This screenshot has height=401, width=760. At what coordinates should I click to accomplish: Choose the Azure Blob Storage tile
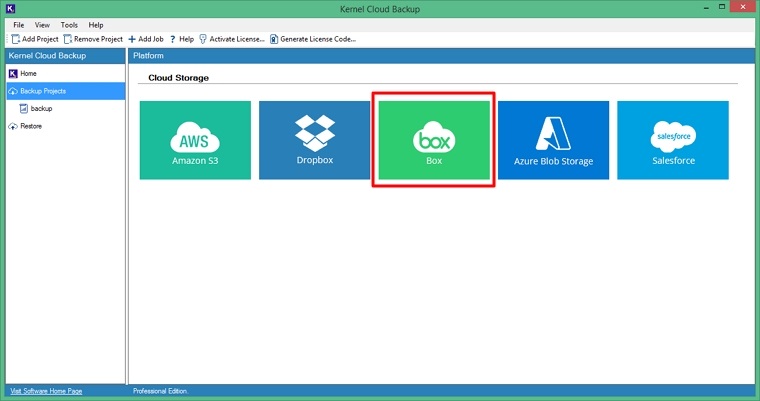(554, 140)
